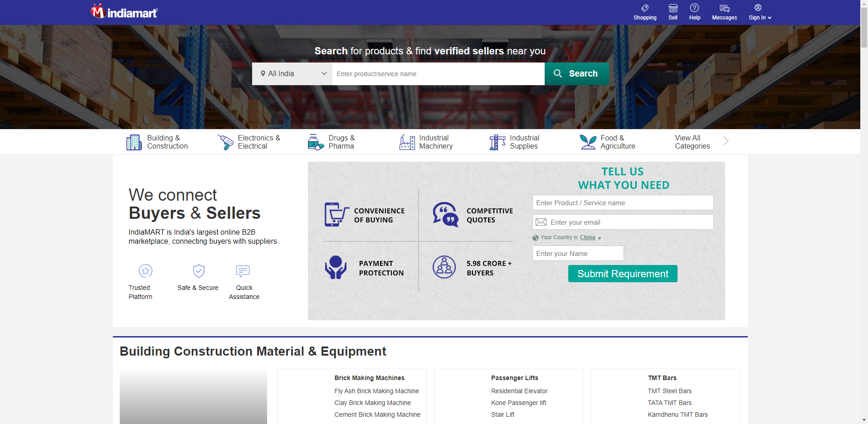The height and width of the screenshot is (424, 868).
Task: Click the Electronics & Electrical drill icon
Action: [x=225, y=142]
